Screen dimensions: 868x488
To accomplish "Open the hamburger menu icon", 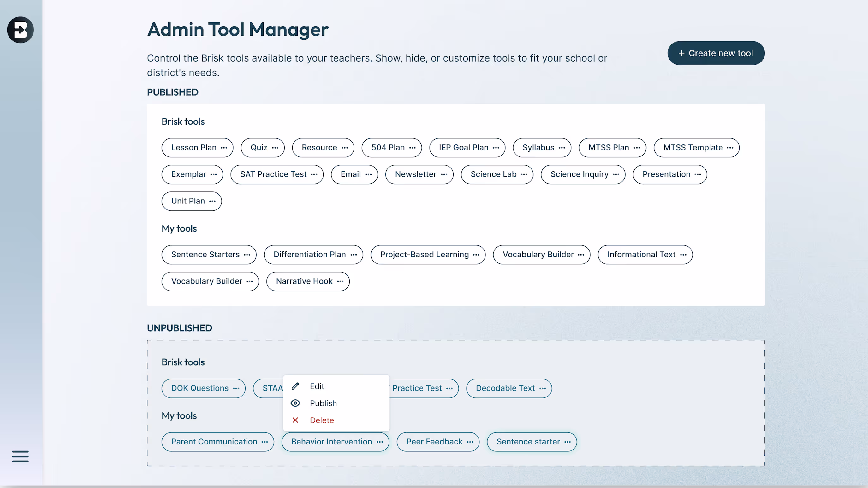I will point(20,456).
